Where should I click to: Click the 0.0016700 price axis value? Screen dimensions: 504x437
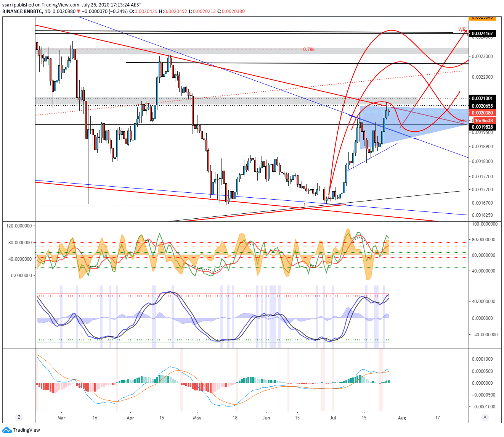[x=482, y=203]
